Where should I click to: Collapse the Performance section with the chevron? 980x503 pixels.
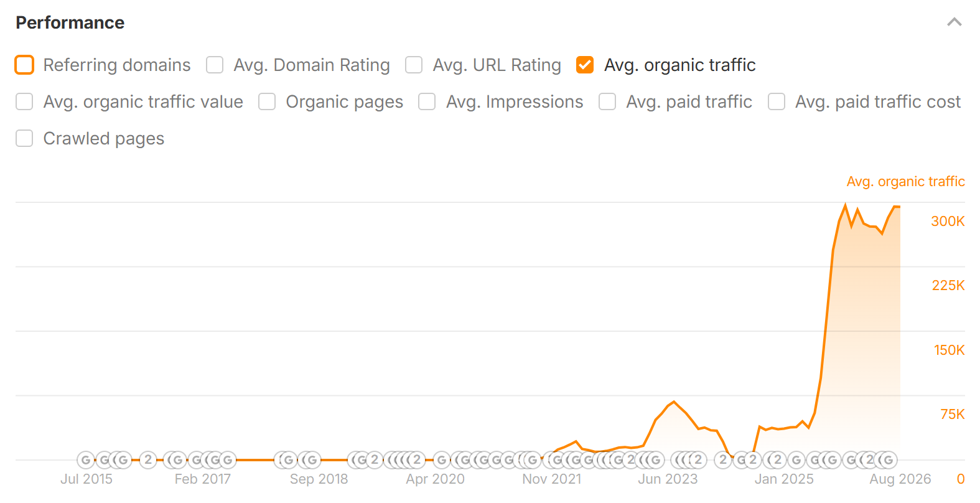click(954, 22)
